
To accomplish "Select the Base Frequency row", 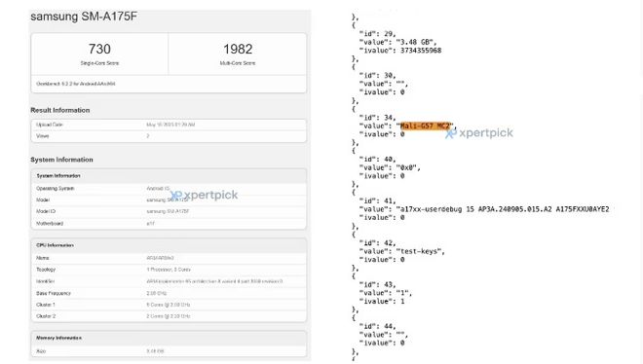I will [x=169, y=293].
